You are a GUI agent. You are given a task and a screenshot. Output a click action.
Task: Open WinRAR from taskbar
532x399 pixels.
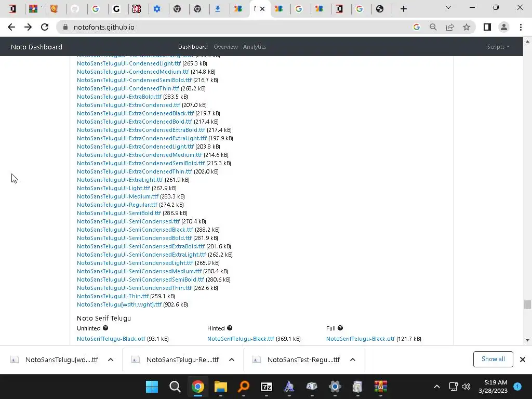pos(381,387)
